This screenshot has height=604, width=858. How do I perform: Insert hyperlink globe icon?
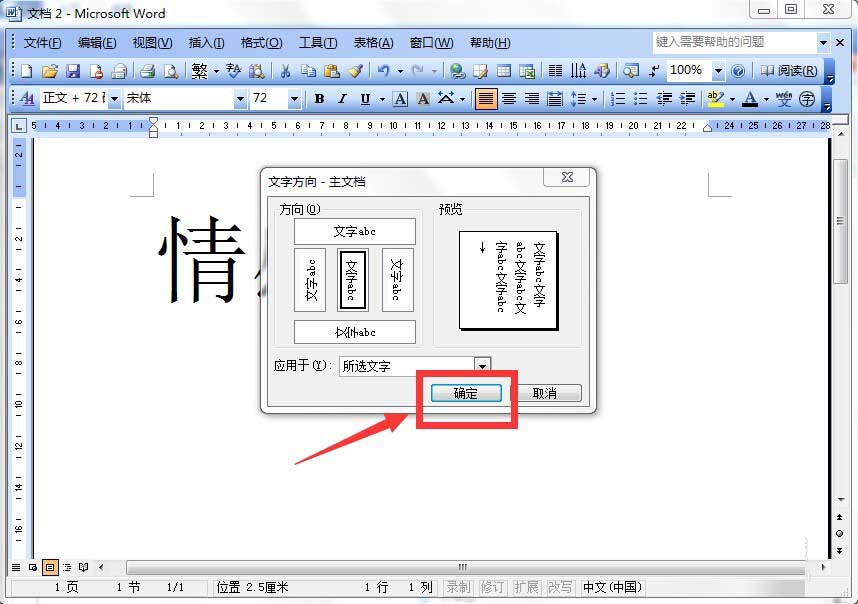point(457,71)
